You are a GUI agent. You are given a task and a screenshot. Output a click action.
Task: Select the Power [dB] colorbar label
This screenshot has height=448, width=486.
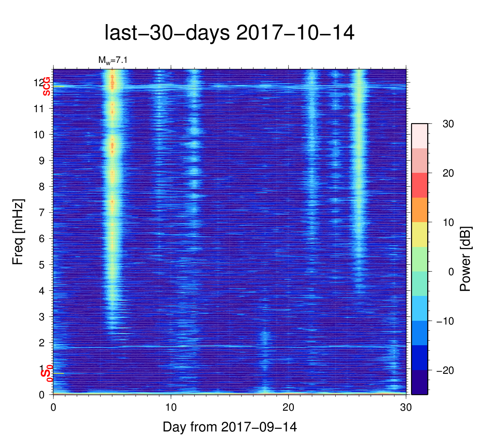point(466,259)
